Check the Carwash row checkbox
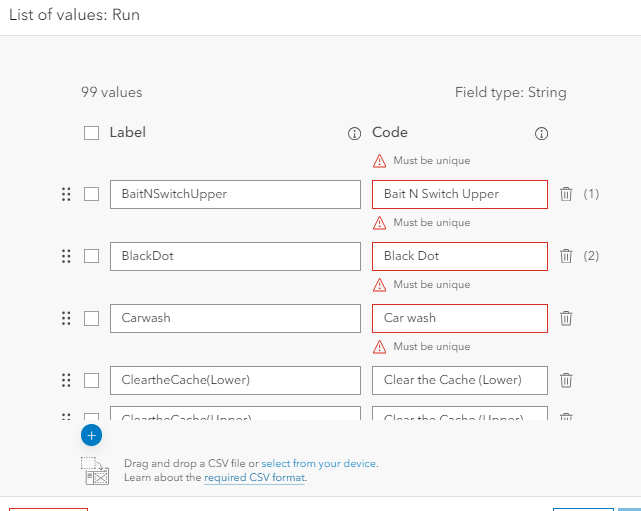 [x=92, y=318]
